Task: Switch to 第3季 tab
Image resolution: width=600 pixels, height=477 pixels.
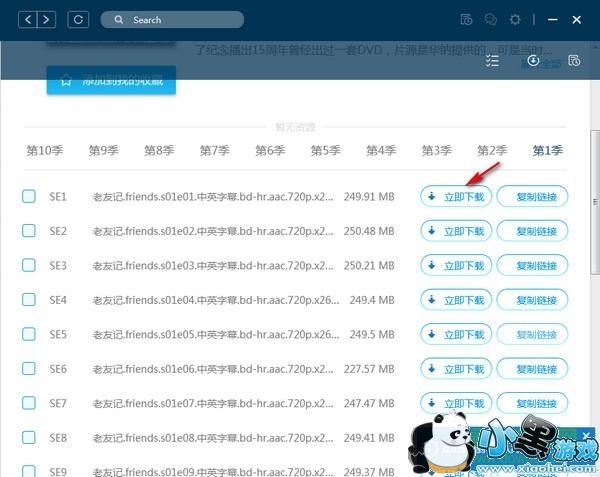Action: click(x=437, y=150)
